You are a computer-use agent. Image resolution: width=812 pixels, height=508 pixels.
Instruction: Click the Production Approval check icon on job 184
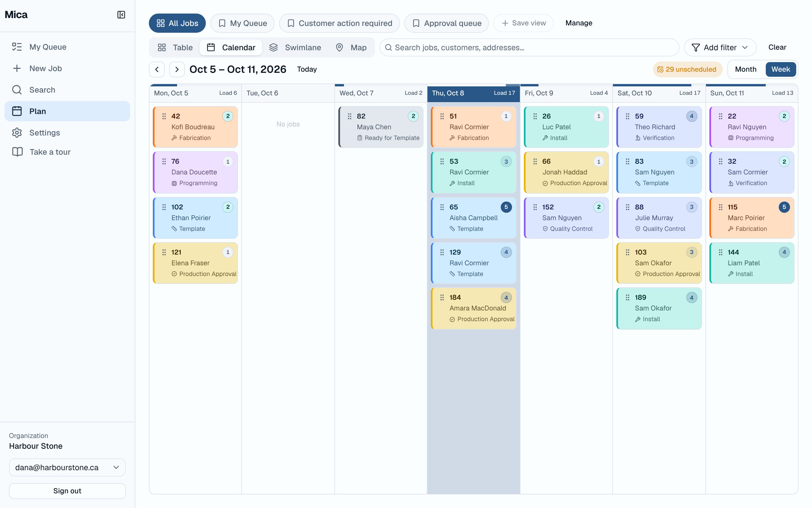pyautogui.click(x=452, y=319)
